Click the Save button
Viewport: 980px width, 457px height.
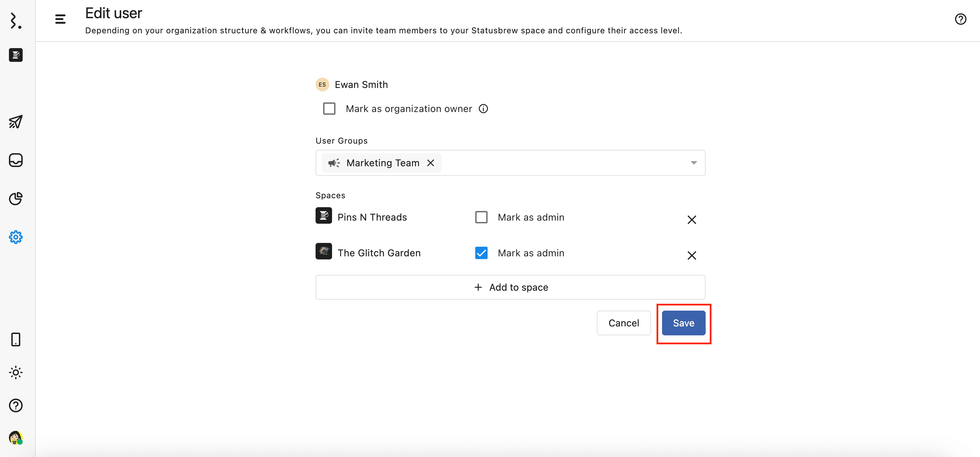(x=683, y=323)
